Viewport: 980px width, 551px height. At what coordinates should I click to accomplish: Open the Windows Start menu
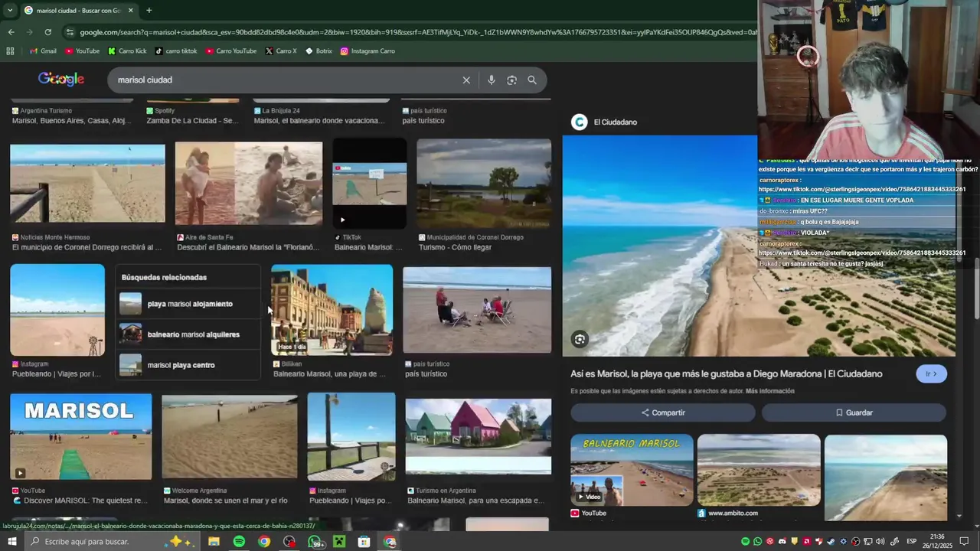point(11,542)
